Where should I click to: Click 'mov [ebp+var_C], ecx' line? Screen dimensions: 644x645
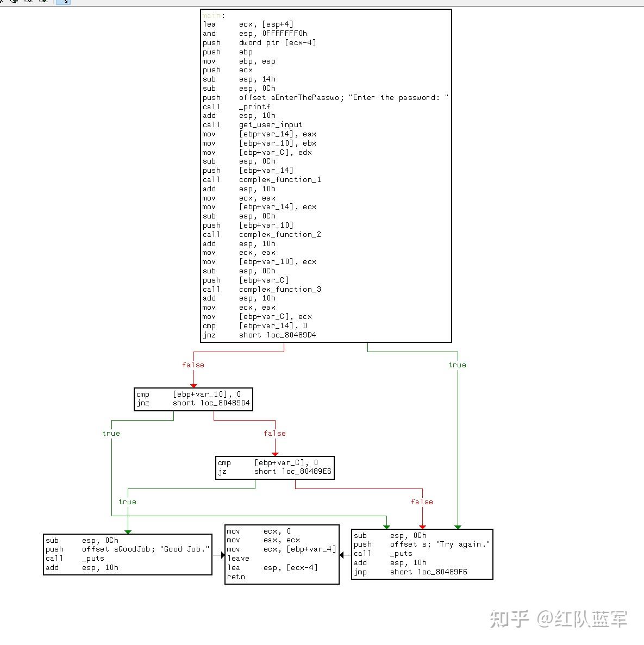[257, 317]
